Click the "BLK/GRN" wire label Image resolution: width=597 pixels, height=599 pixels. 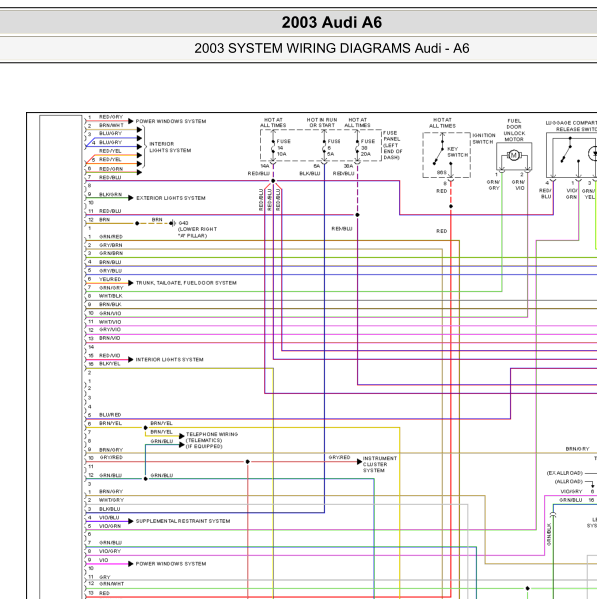point(110,194)
